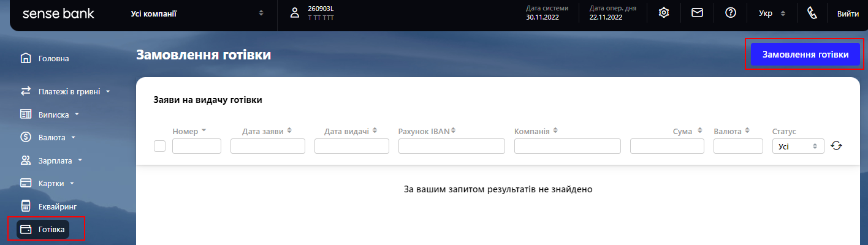
Task: Click the user ID 260903L
Action: coord(321,8)
